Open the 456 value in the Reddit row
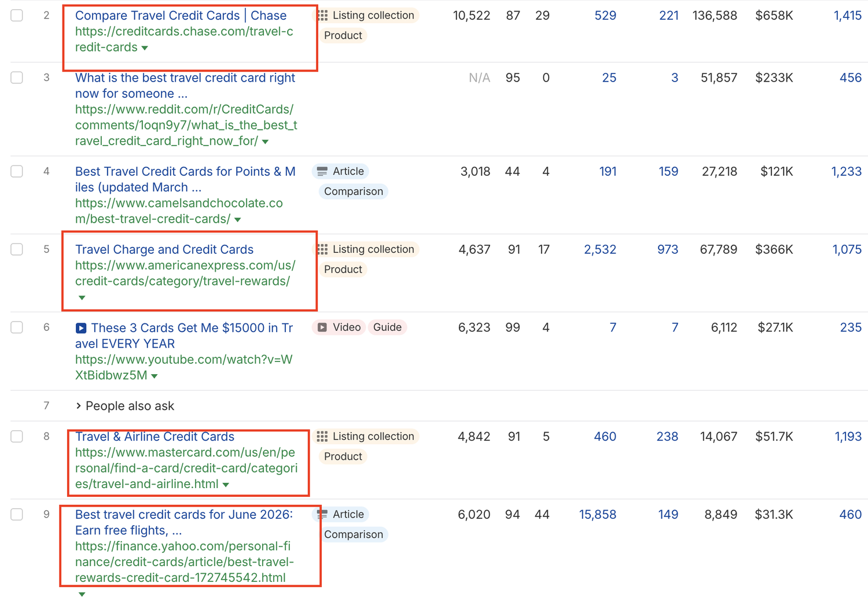868x602 pixels. pyautogui.click(x=851, y=77)
